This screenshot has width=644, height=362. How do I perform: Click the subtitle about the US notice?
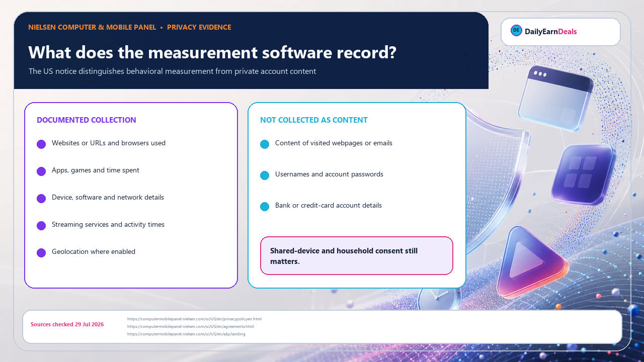[172, 71]
